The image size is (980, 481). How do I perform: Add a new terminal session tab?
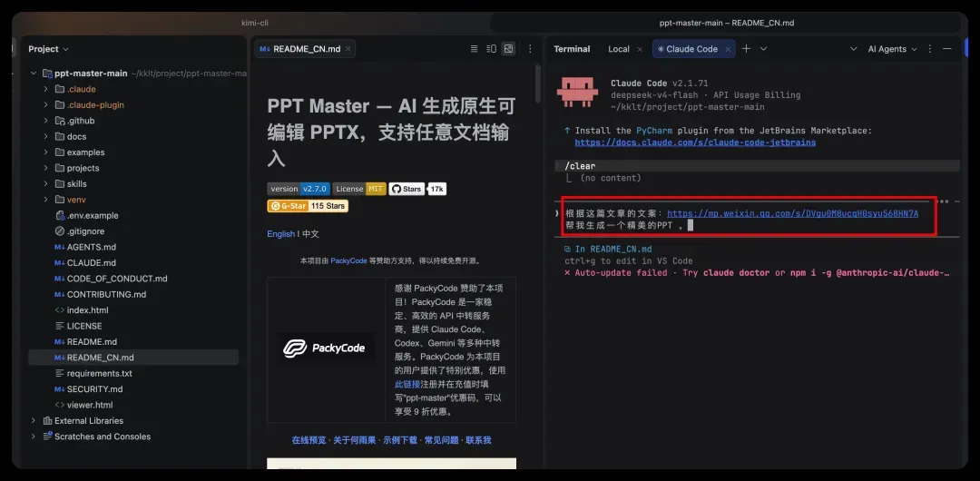[x=746, y=49]
